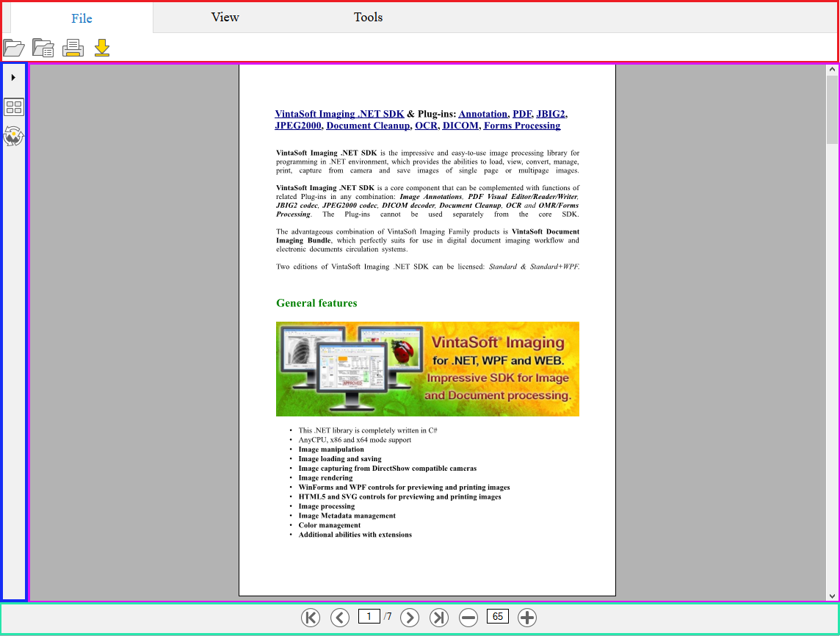Open the PDF plug-in link
The width and height of the screenshot is (840, 636).
coord(522,114)
